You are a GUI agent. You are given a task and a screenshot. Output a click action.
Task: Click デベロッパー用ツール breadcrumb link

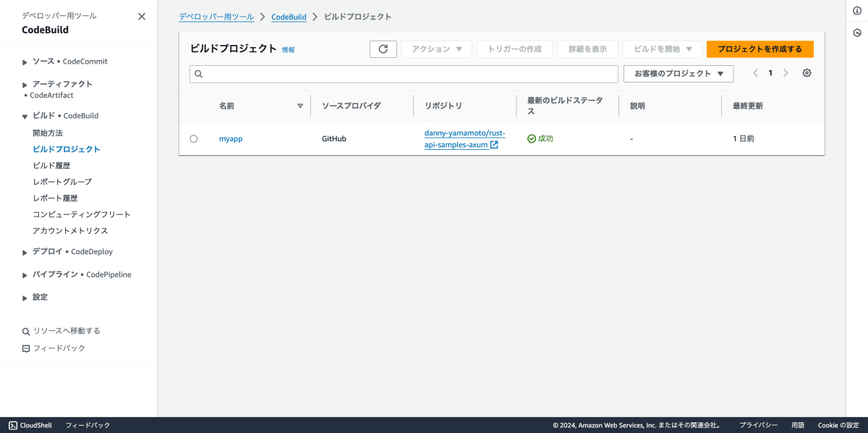216,17
